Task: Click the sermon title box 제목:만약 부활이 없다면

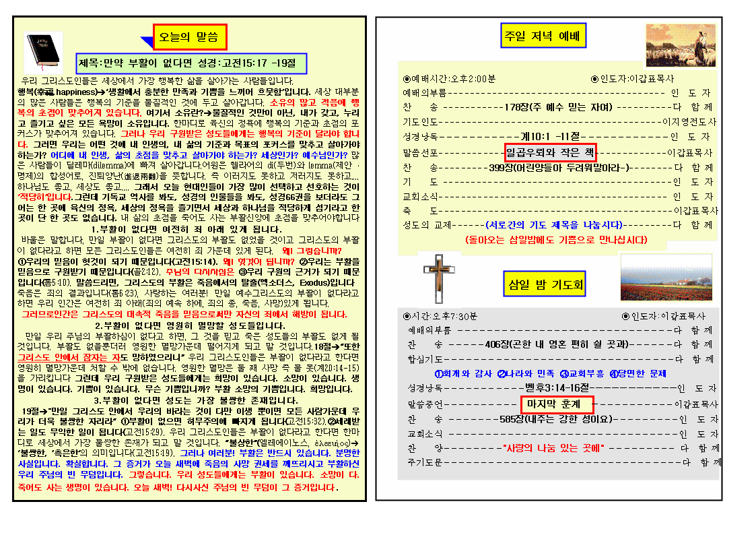Action: [x=191, y=63]
